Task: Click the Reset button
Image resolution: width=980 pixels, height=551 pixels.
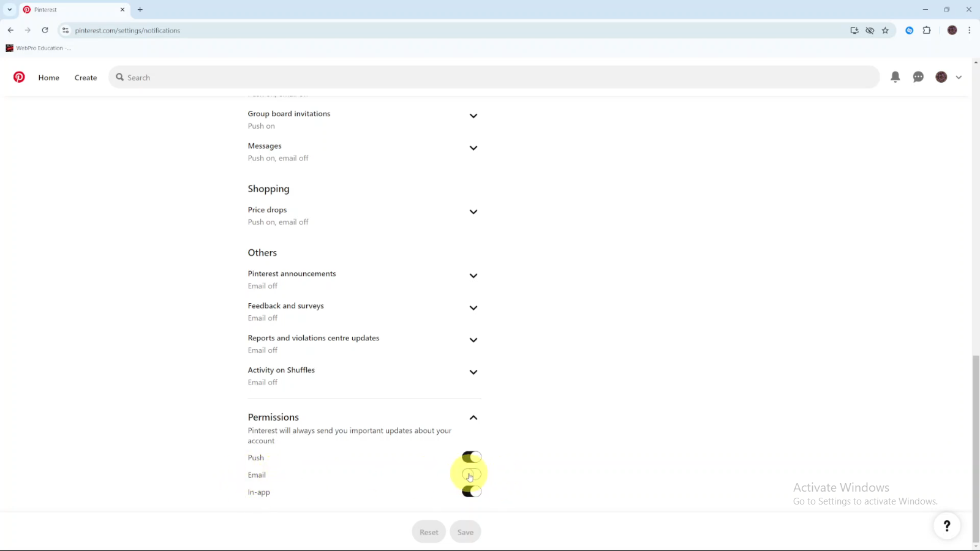Action: (429, 532)
